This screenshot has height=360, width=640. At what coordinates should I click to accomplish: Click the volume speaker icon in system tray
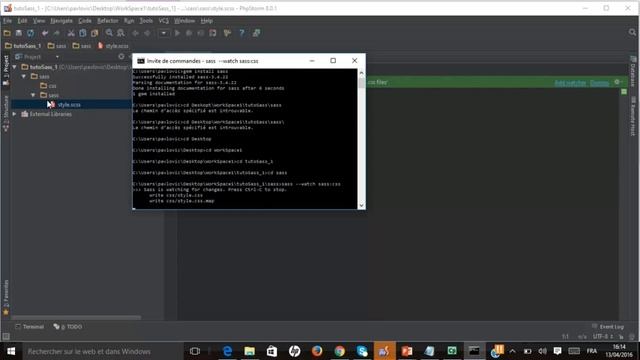[542, 351]
